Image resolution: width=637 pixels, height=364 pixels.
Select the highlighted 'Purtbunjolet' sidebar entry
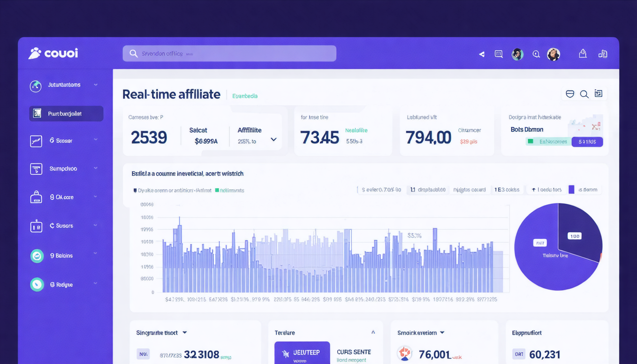(65, 113)
